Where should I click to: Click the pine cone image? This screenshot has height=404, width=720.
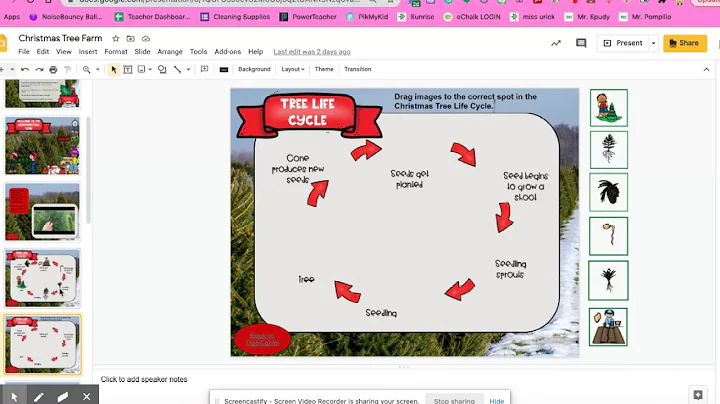608,192
